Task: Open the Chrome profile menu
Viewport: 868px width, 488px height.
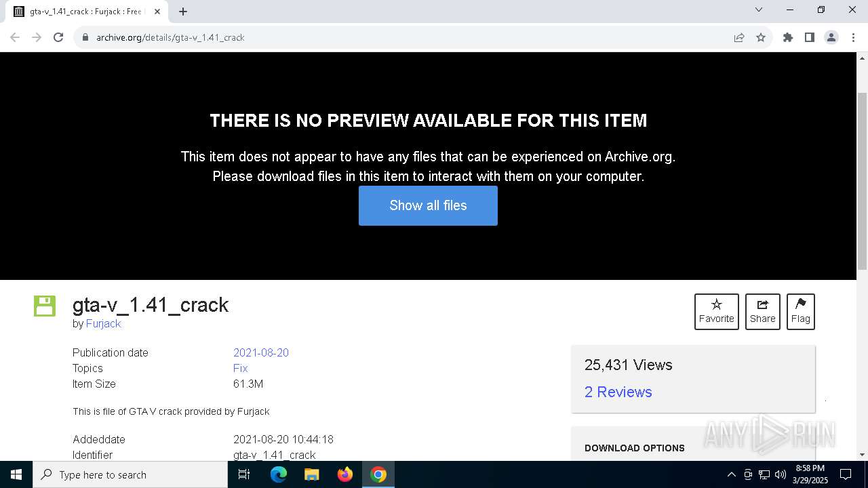Action: tap(831, 37)
